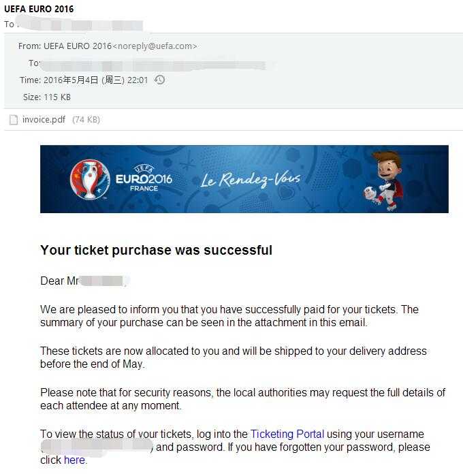Click the invoice.pdf file icon

tap(14, 120)
